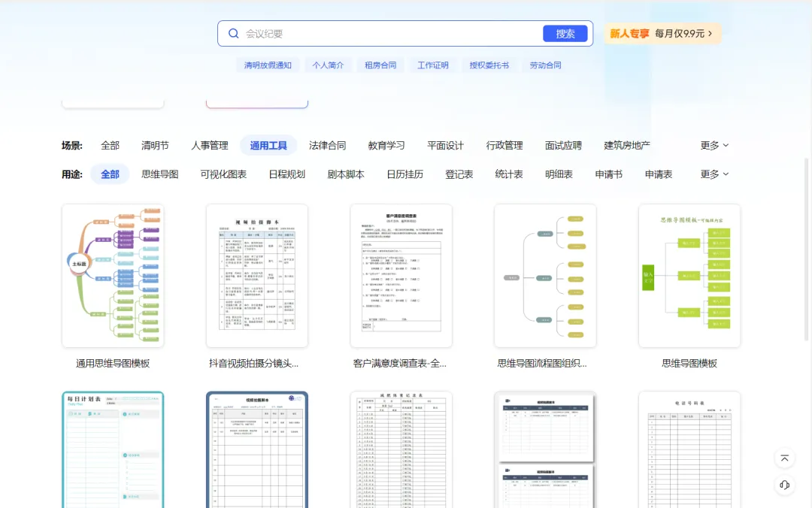
Task: Expand 更多 in the 场景 row
Action: 714,146
